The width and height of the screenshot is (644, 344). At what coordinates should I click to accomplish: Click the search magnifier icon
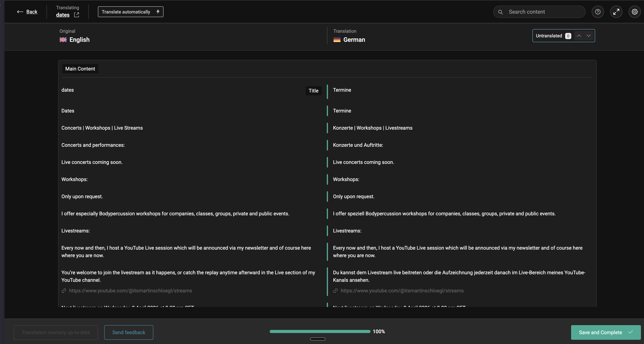click(500, 12)
